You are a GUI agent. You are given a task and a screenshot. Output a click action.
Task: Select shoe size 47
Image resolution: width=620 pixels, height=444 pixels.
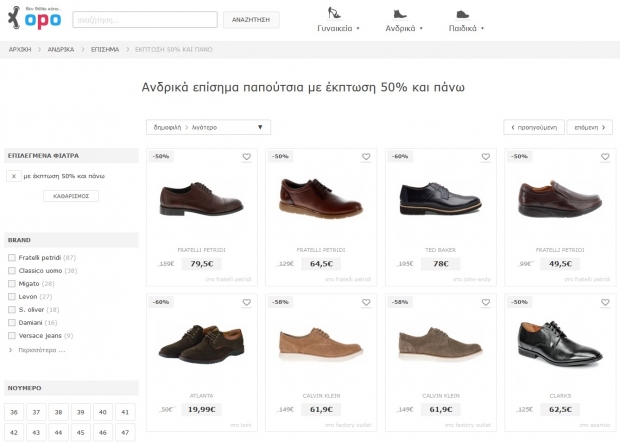(x=125, y=433)
